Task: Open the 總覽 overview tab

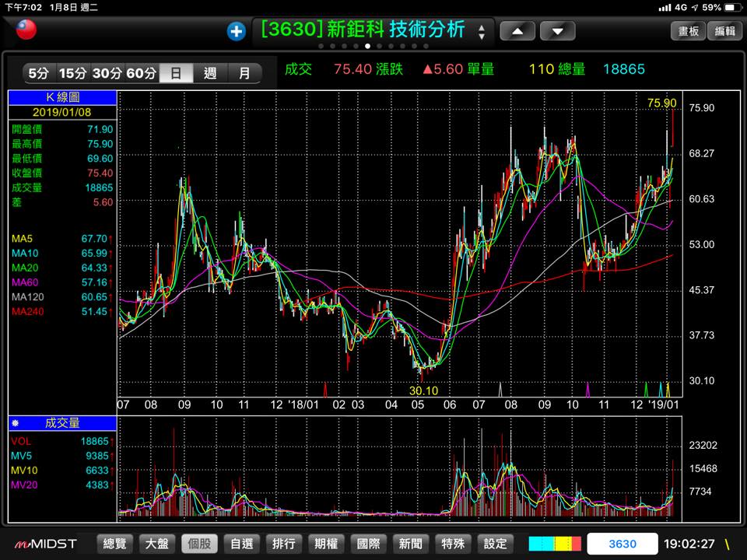Action: 115,544
